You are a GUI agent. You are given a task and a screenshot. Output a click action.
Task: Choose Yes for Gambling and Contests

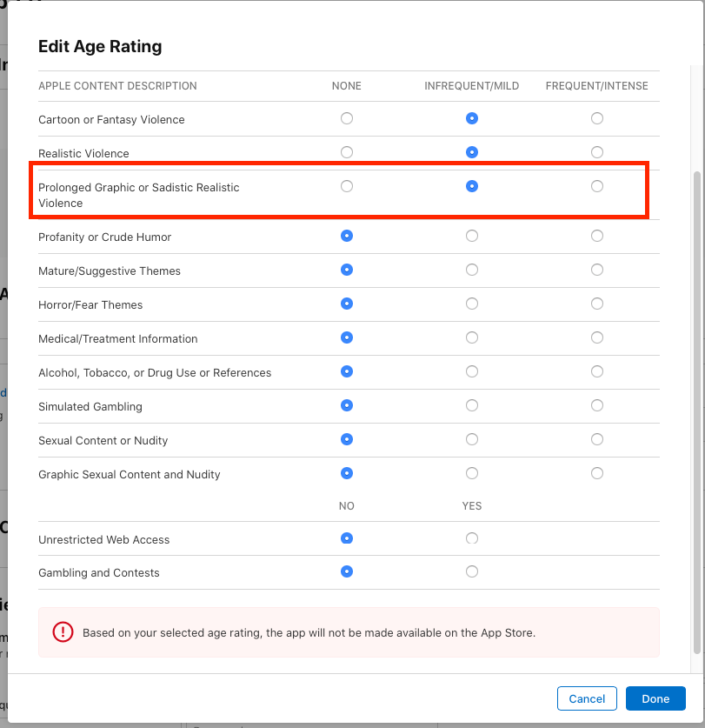472,571
